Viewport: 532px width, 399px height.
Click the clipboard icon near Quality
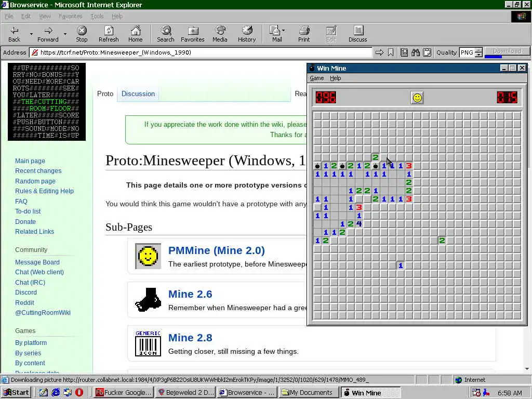point(427,52)
